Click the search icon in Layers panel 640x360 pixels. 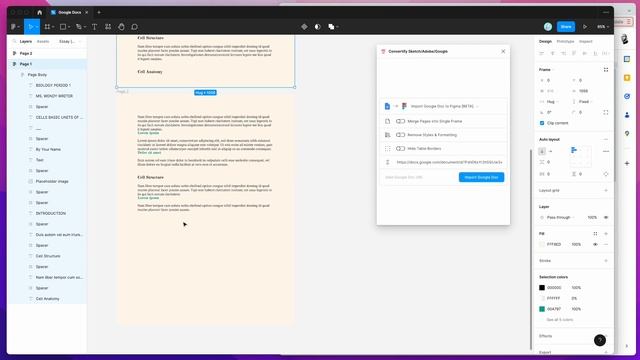click(14, 41)
